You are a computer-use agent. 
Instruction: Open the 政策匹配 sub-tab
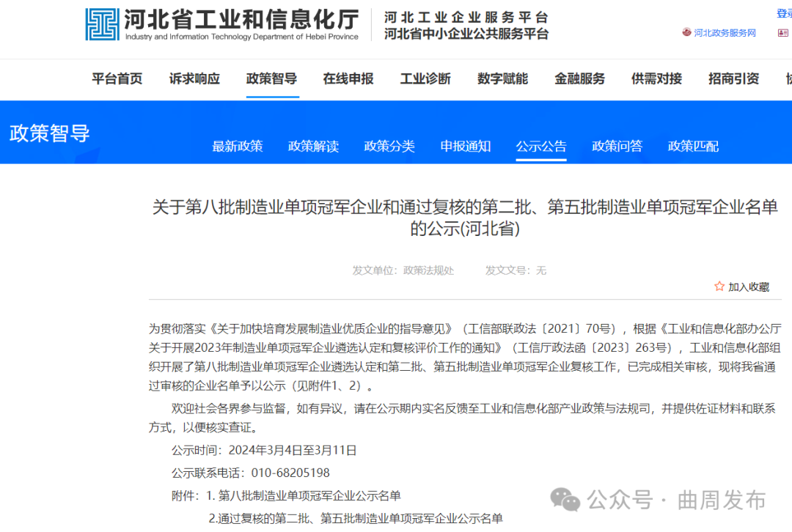tap(693, 147)
